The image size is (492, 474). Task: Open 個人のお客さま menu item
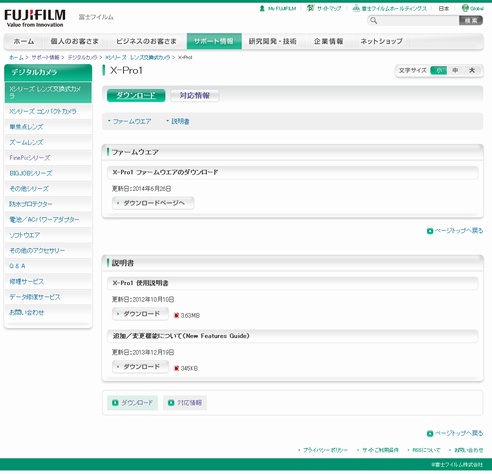click(74, 41)
